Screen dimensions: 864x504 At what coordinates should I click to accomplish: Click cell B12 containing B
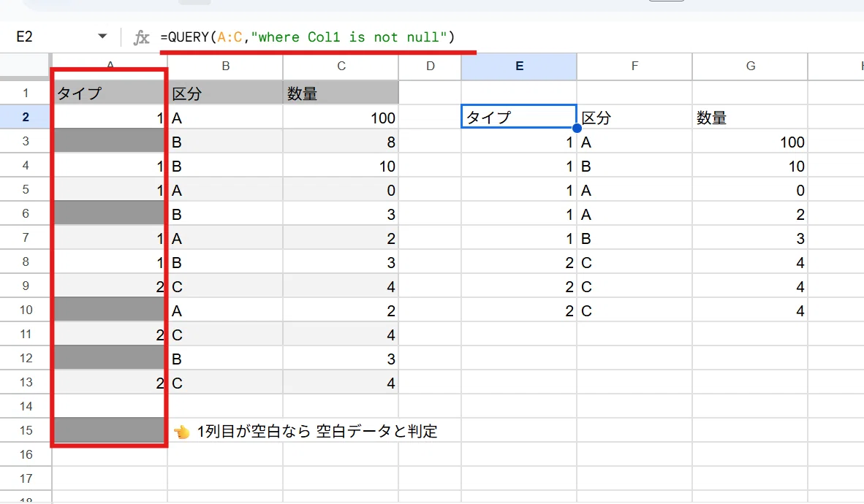(225, 359)
